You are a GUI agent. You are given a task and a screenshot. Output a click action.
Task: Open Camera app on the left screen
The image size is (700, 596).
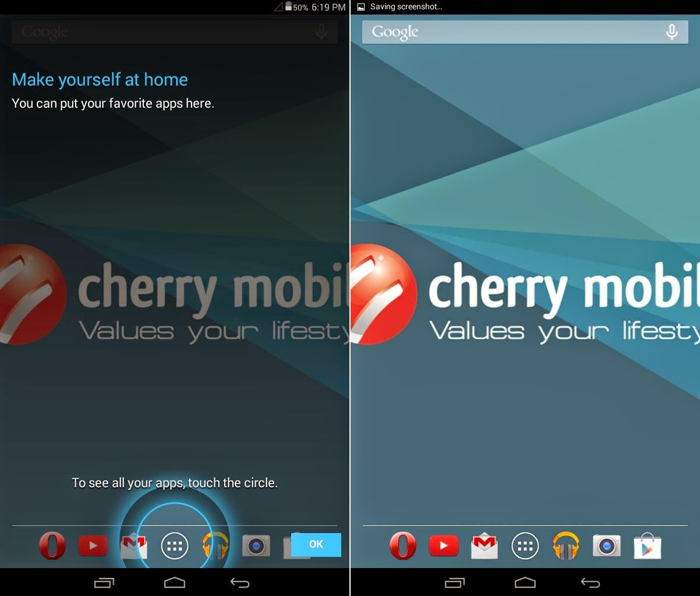click(256, 546)
